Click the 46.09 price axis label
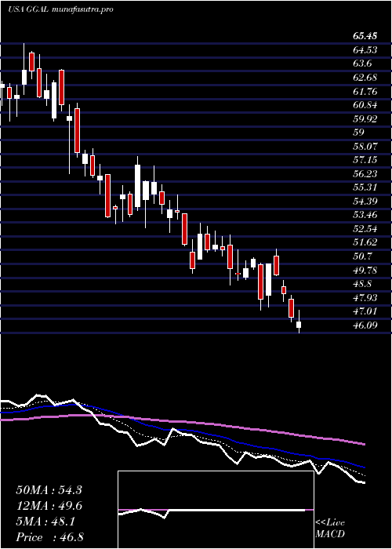 click(365, 325)
